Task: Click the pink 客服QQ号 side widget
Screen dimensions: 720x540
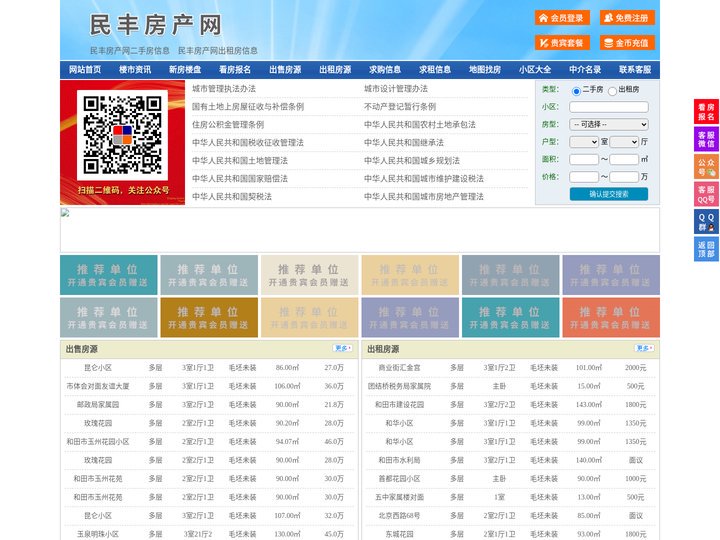Action: (x=706, y=194)
